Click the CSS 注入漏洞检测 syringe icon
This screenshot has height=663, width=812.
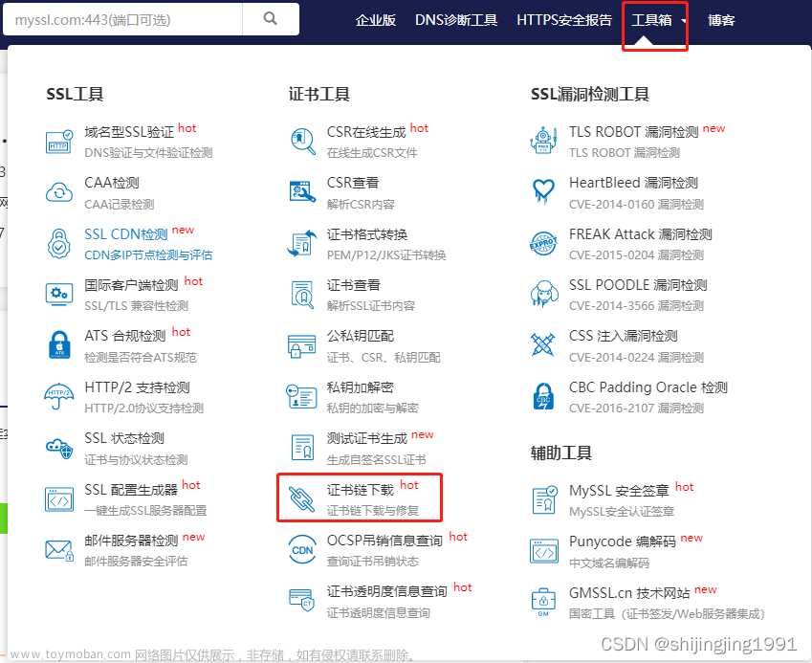click(x=542, y=345)
